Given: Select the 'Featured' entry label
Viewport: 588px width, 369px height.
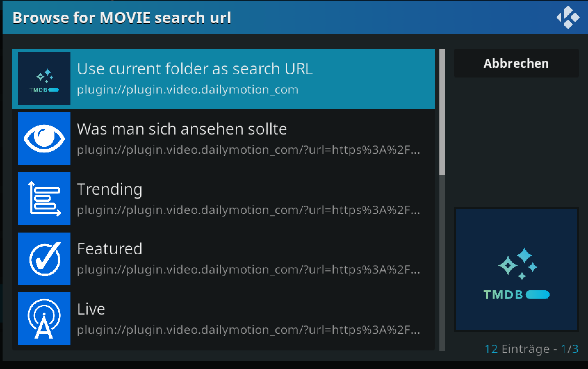Looking at the screenshot, I should pyautogui.click(x=110, y=249).
